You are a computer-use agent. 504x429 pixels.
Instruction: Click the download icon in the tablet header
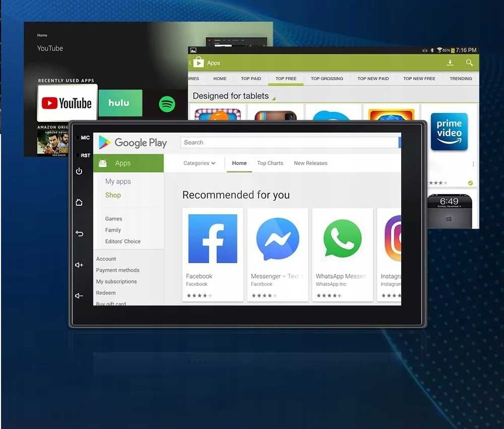coord(450,63)
